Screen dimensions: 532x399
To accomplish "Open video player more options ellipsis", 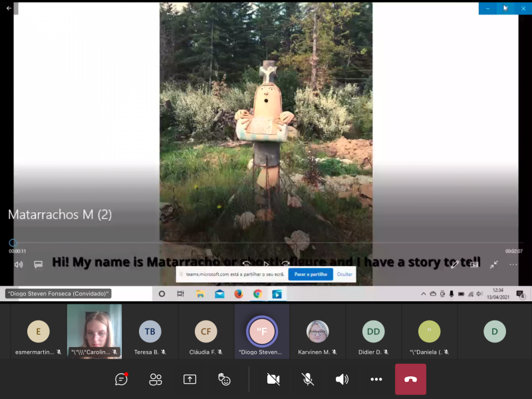I will pos(513,264).
